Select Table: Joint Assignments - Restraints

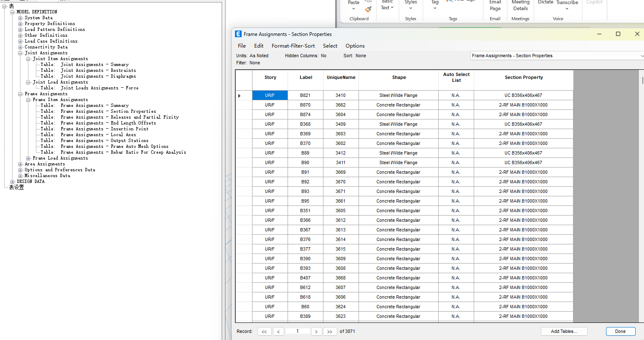(88, 71)
